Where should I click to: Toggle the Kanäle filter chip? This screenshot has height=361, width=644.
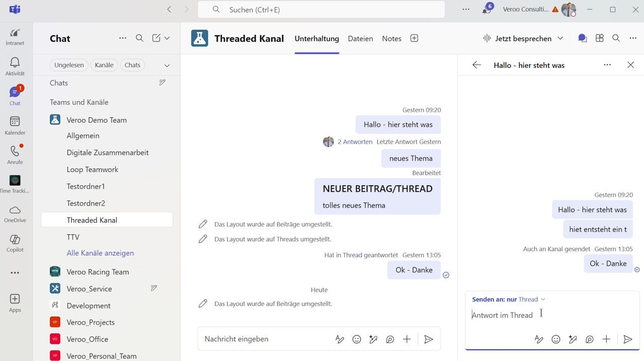[x=104, y=65]
